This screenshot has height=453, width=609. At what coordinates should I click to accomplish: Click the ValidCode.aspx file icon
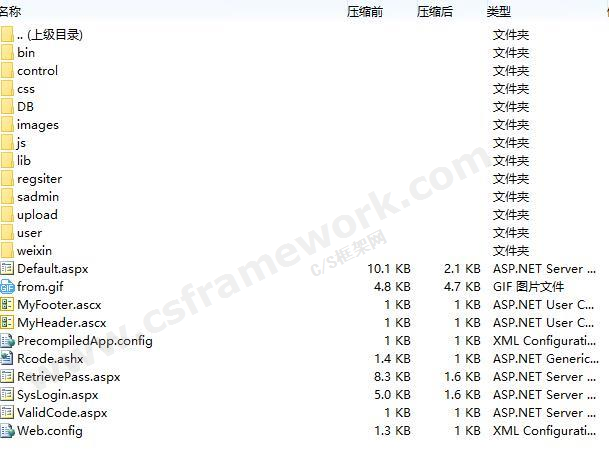point(7,413)
